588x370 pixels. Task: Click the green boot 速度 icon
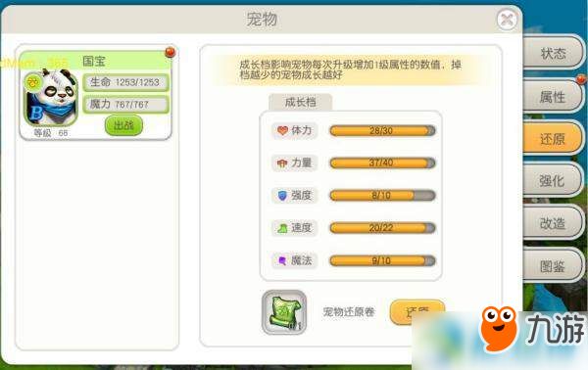click(282, 228)
